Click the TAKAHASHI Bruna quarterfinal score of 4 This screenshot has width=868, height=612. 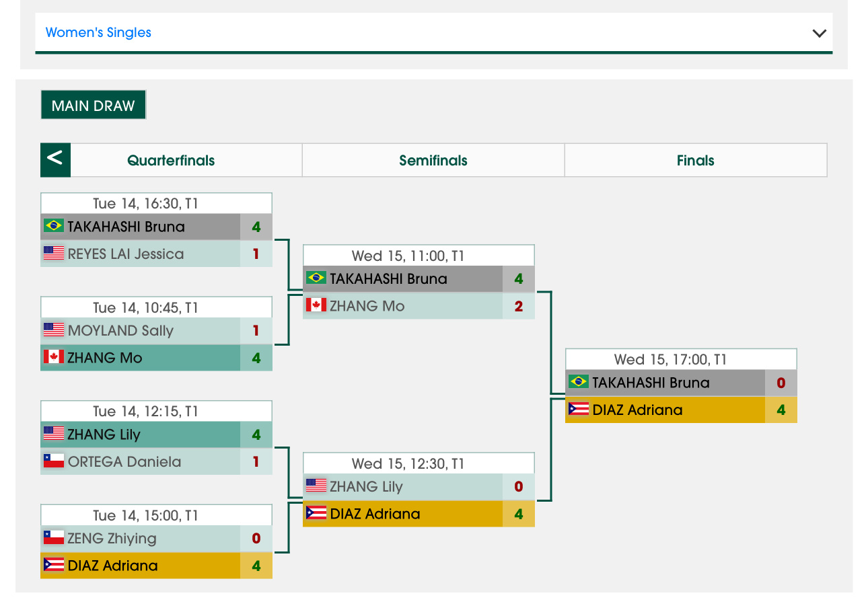pos(256,227)
